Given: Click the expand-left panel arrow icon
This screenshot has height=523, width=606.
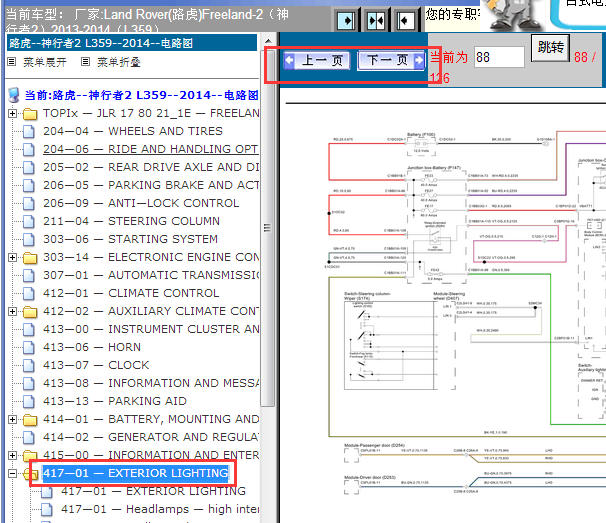Looking at the screenshot, I should 406,20.
